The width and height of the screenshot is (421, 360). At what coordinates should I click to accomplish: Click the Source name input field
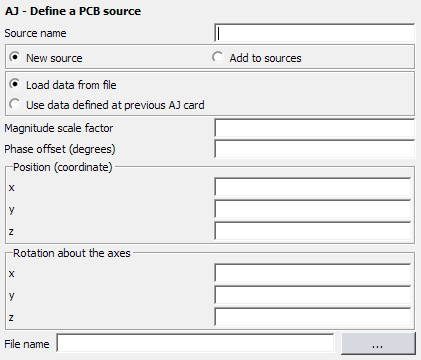point(314,33)
